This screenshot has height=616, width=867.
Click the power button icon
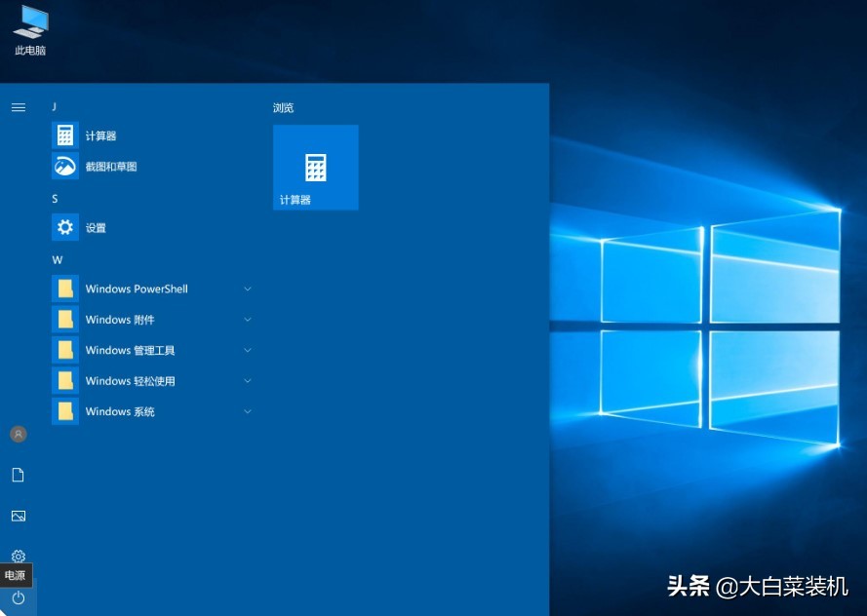tap(19, 597)
